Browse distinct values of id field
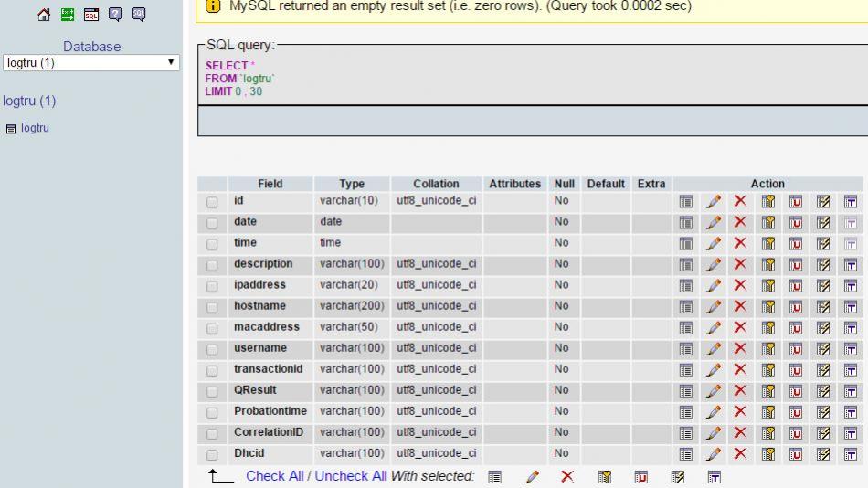 click(x=686, y=202)
